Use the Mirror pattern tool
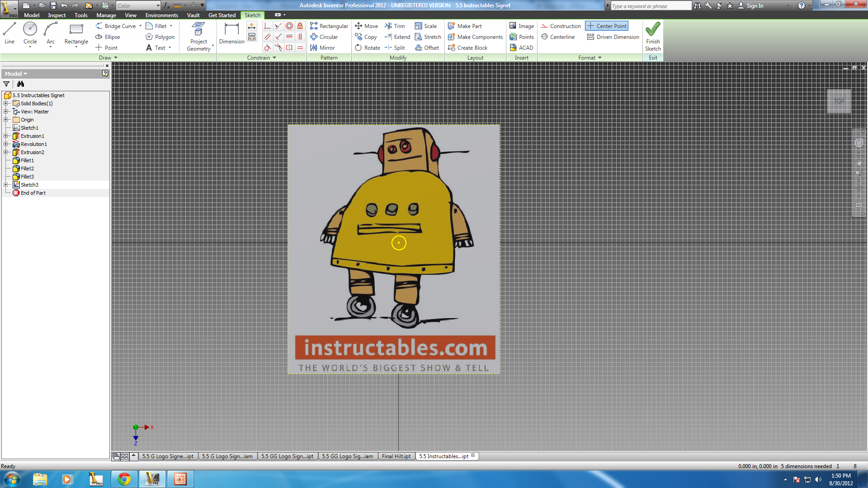The height and width of the screenshot is (488, 868). (323, 48)
